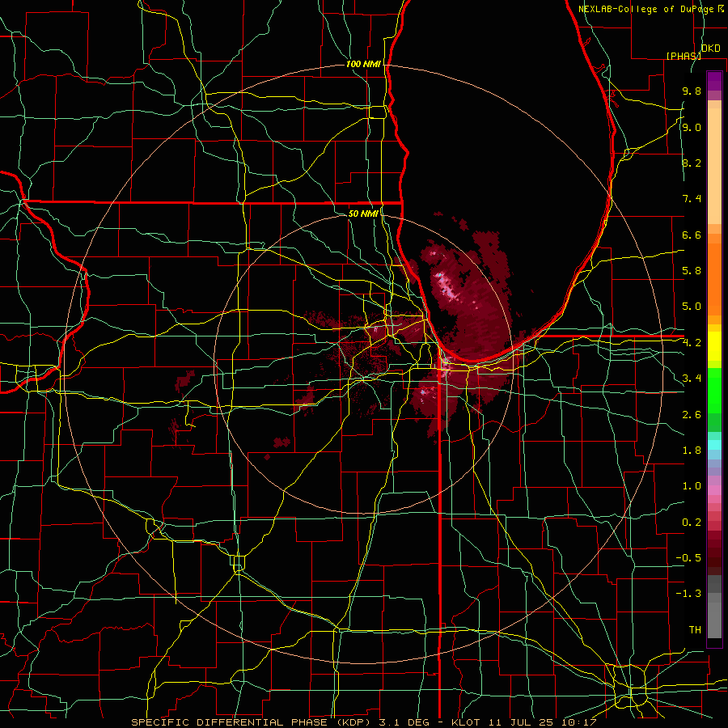Click the 1.8 scale value
728x728 pixels.
(692, 451)
